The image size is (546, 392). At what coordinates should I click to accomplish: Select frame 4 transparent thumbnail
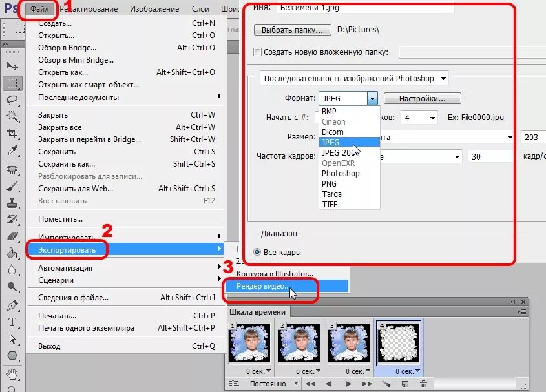tap(399, 344)
